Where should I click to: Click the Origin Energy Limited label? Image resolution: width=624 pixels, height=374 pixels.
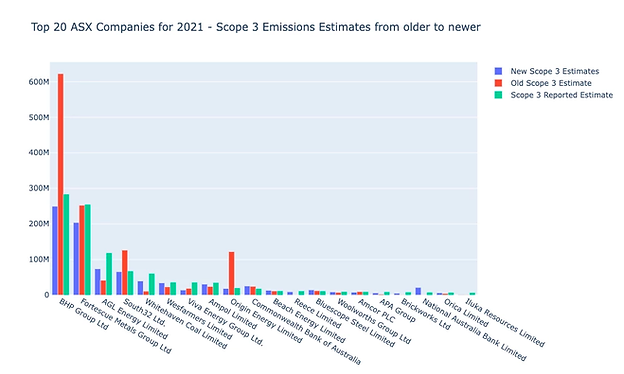point(266,321)
